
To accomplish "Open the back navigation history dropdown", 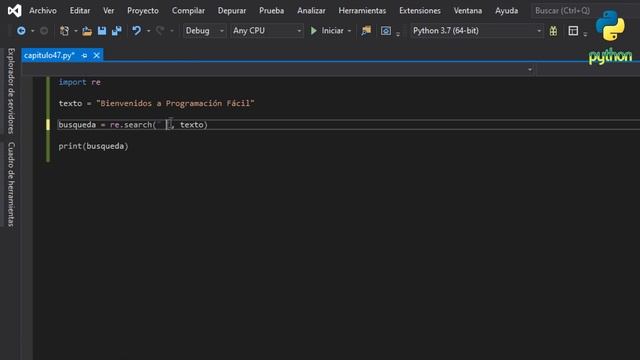I will [33, 31].
